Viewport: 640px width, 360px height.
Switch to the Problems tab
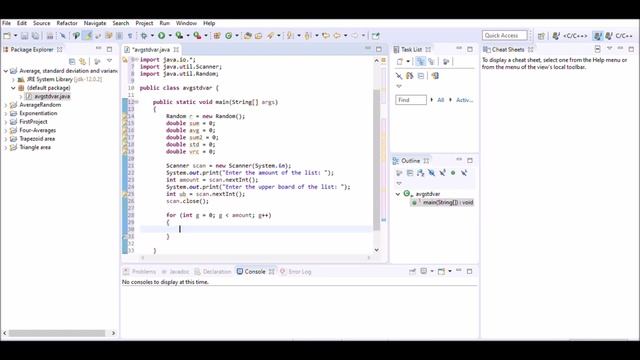coord(140,272)
